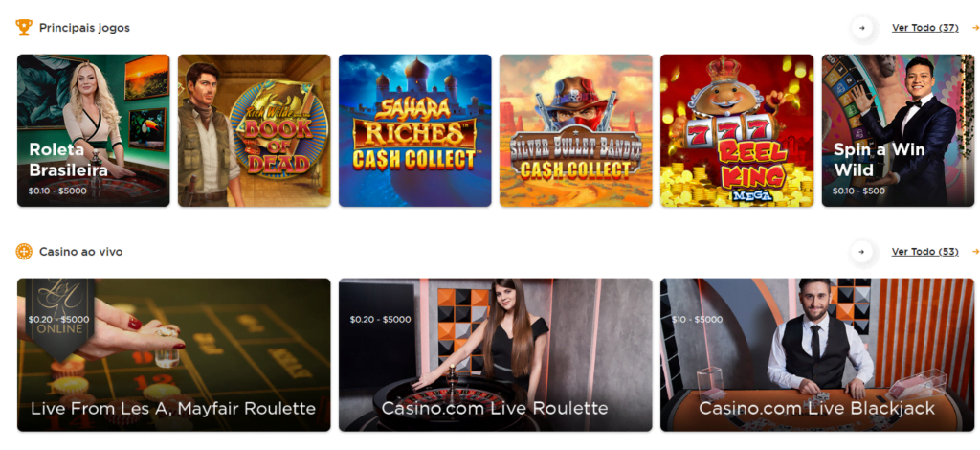Open Silver Bullet Bandit Cash Collect
Viewport: 980px width, 450px height.
point(575,130)
